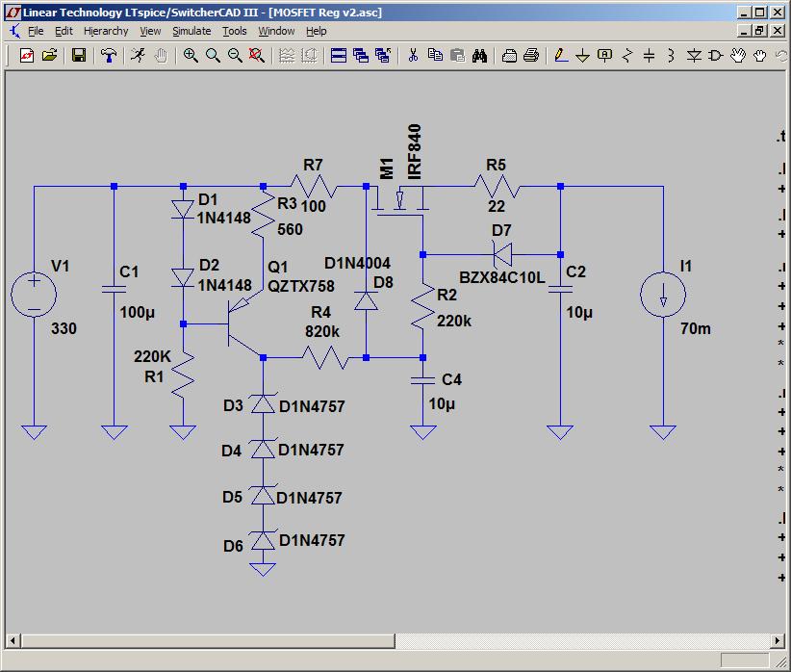The height and width of the screenshot is (672, 791).
Task: Click the Paste clipboard icon
Action: 457,55
